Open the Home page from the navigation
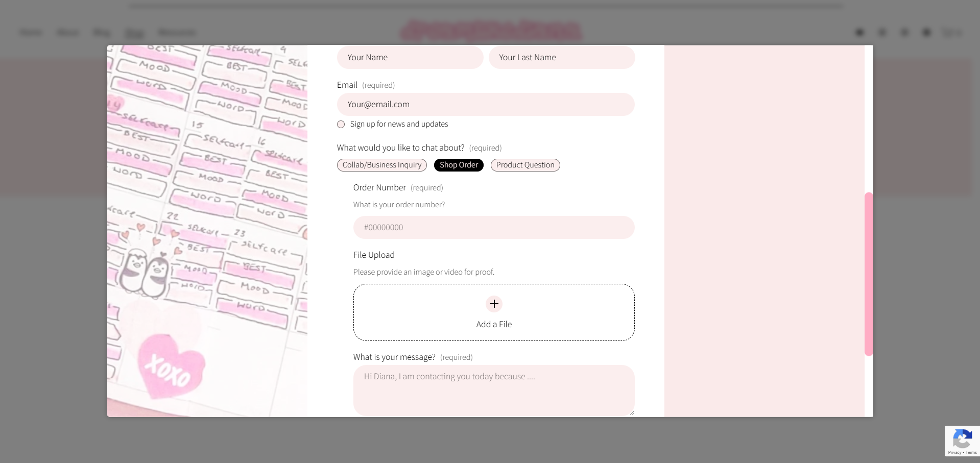Image resolution: width=980 pixels, height=463 pixels. 31,32
